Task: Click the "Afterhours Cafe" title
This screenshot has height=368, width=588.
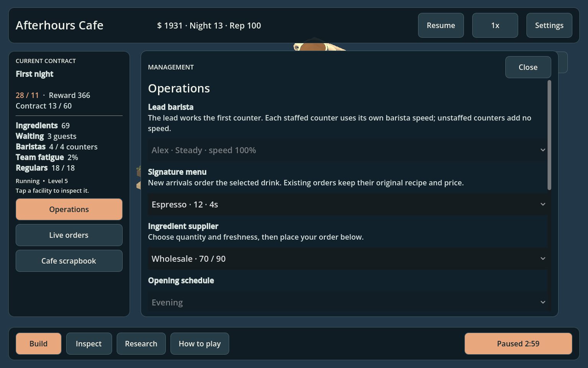Action: click(59, 25)
